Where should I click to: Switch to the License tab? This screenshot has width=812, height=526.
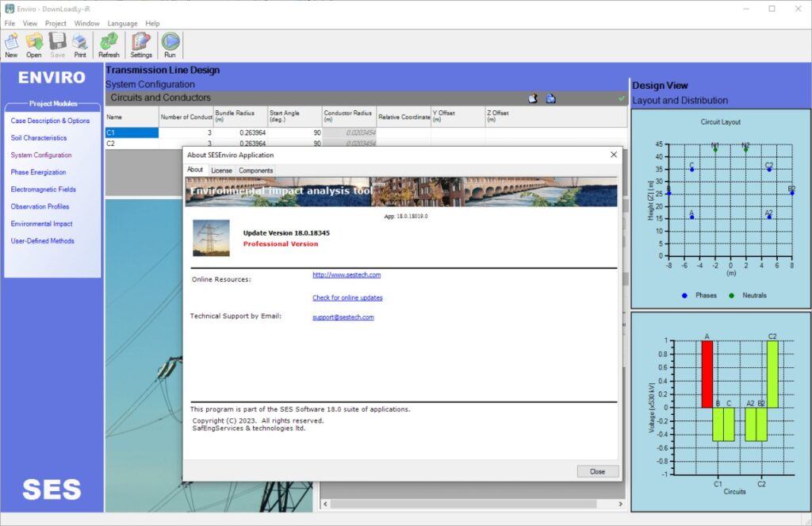click(221, 171)
